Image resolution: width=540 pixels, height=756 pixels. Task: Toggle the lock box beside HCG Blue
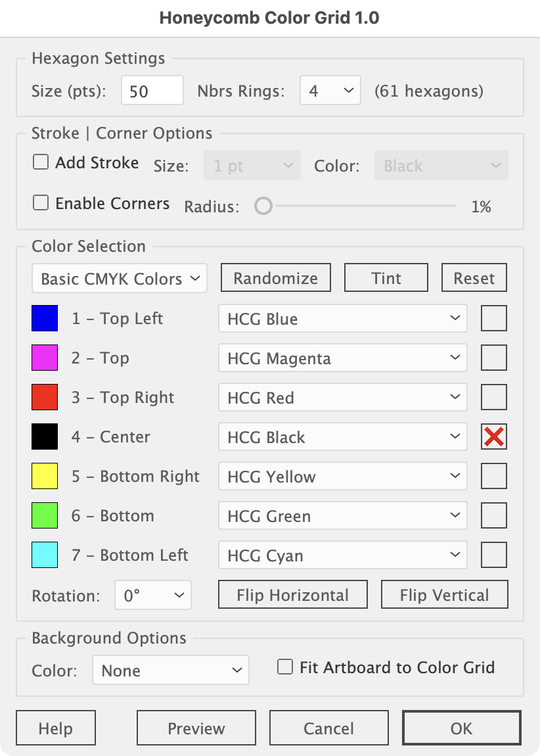pos(494,319)
